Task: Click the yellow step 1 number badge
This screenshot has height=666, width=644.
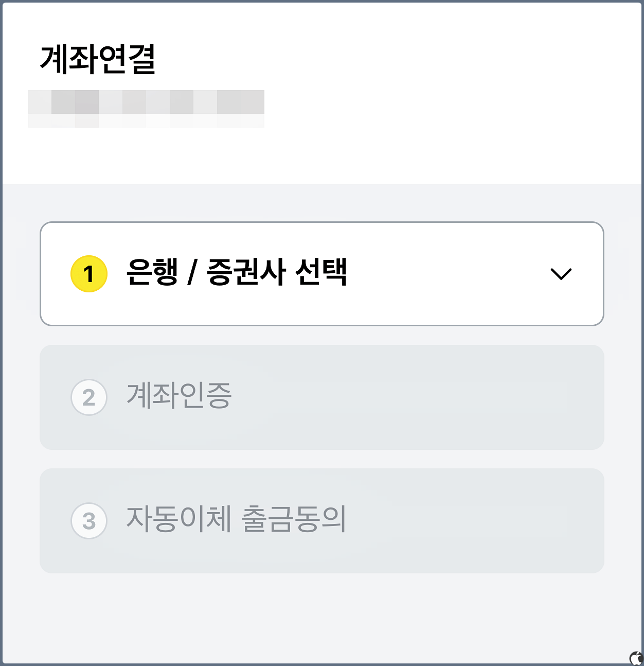Action: tap(89, 274)
